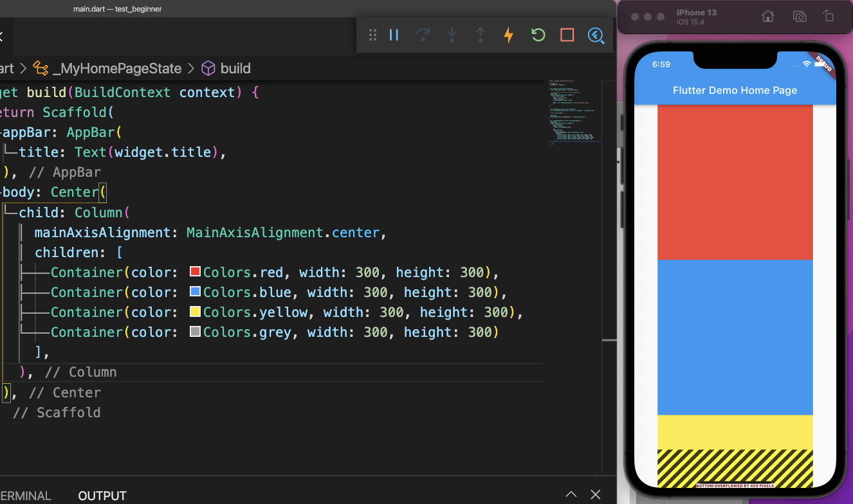Click the AppBar constructor in code
The width and height of the screenshot is (853, 504).
(x=90, y=132)
